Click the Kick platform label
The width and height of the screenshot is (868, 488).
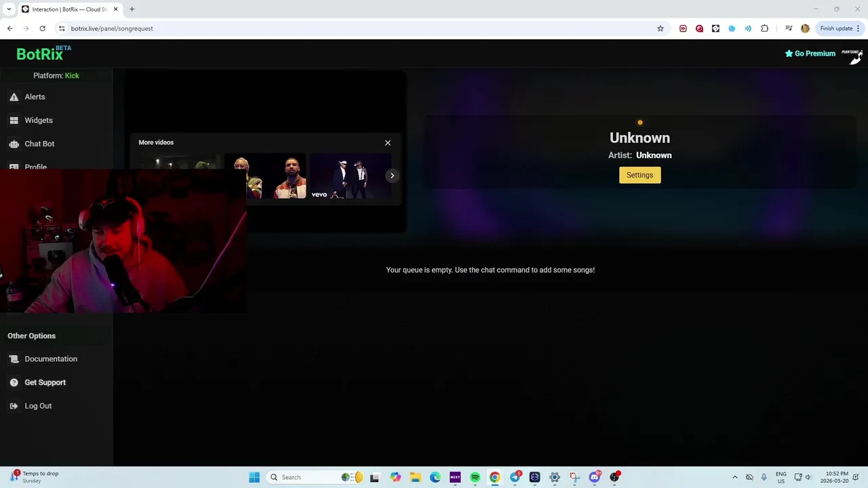pyautogui.click(x=72, y=76)
